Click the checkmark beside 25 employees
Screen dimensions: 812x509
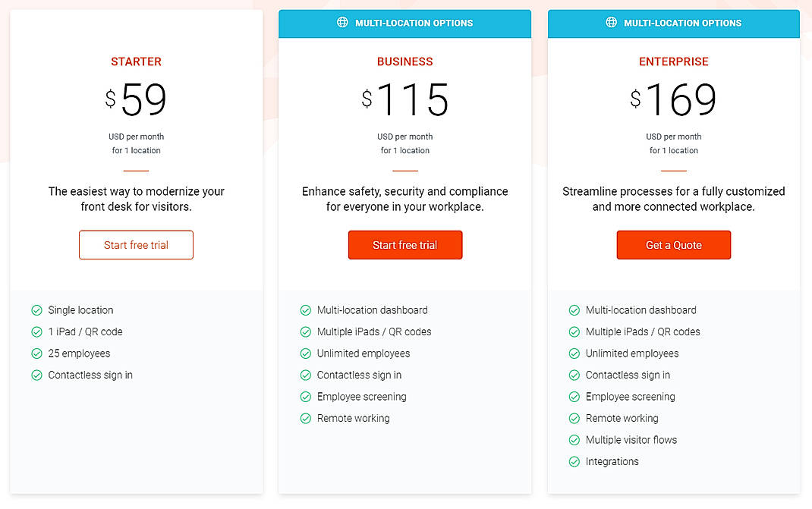[x=36, y=353]
